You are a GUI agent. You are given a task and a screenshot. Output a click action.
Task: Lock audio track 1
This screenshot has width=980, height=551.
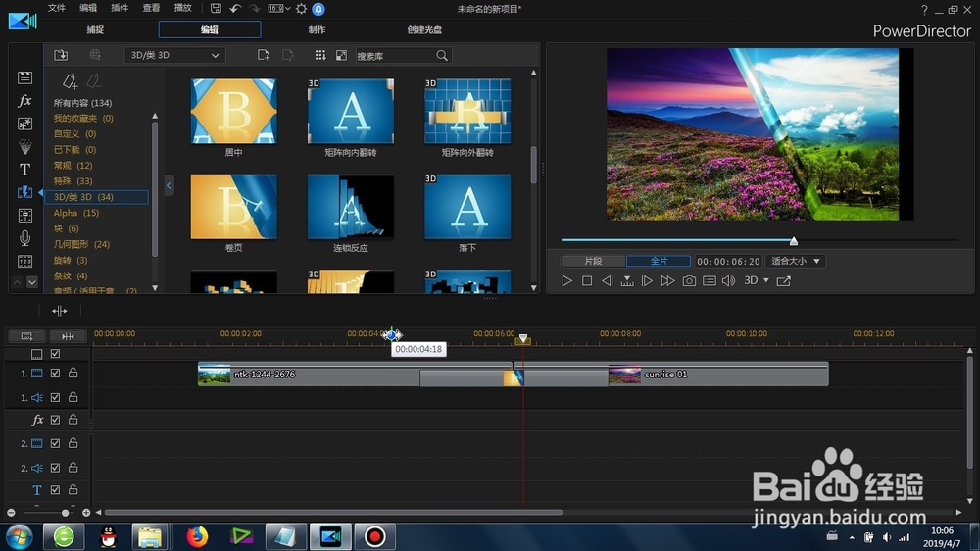(x=73, y=397)
